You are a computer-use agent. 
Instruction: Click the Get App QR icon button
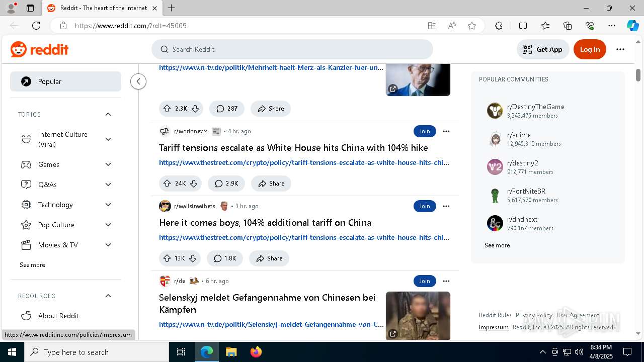(543, 49)
